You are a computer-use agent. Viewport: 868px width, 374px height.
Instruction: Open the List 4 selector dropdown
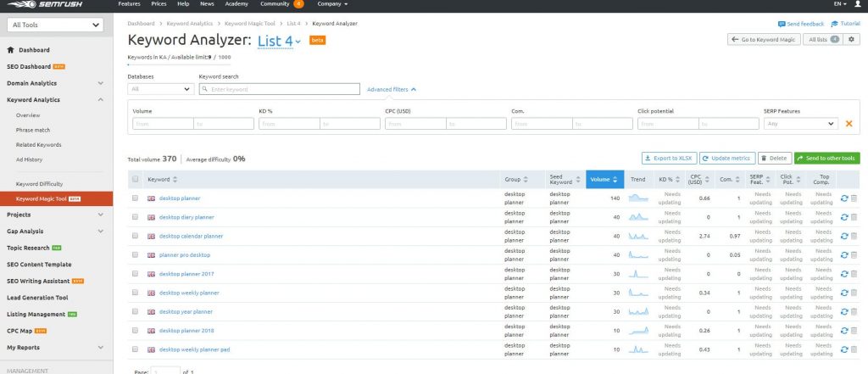pos(279,41)
